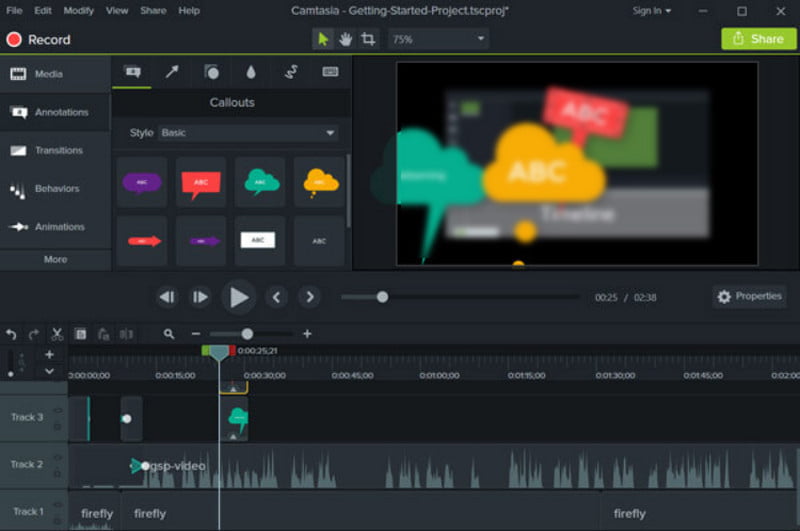The image size is (800, 531).
Task: Select the Keystroke callouts keyboard icon
Action: pos(330,72)
